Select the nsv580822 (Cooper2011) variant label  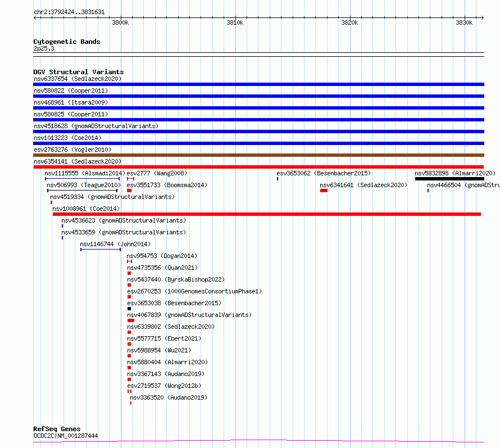point(71,90)
